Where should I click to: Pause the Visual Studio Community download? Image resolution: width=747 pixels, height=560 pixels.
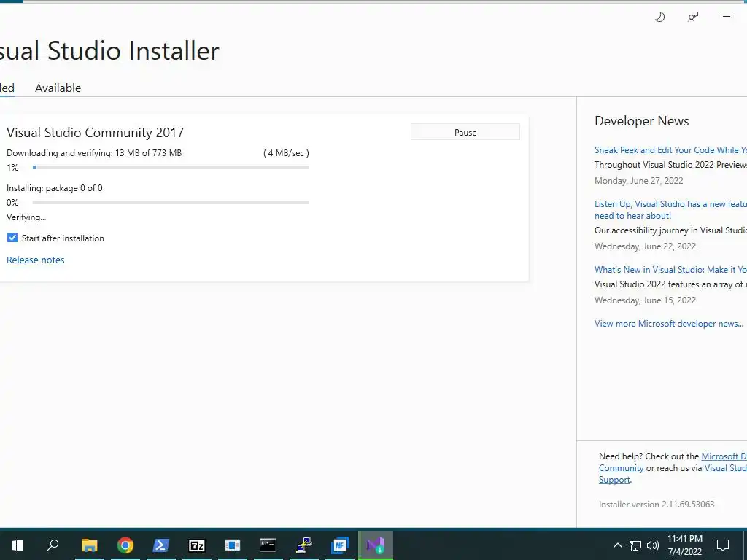[x=465, y=132]
